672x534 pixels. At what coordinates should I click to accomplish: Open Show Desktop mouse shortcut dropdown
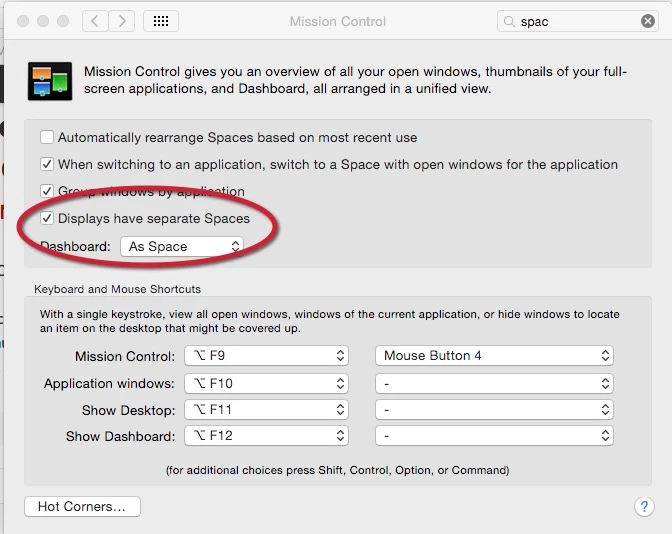[494, 410]
